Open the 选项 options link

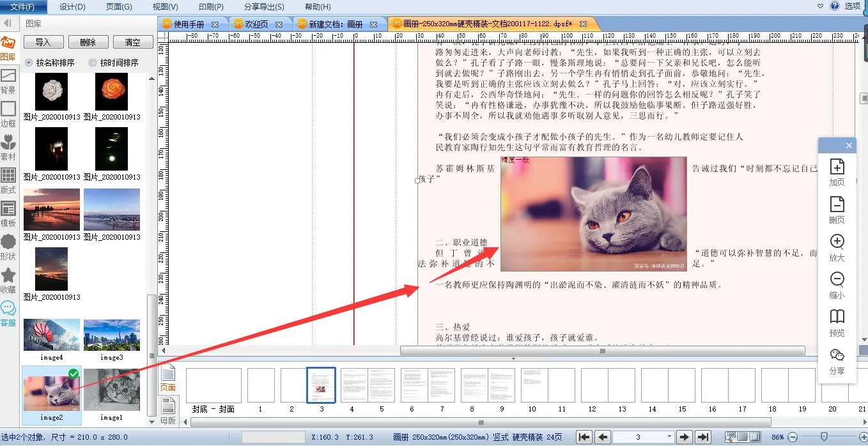[x=853, y=6]
